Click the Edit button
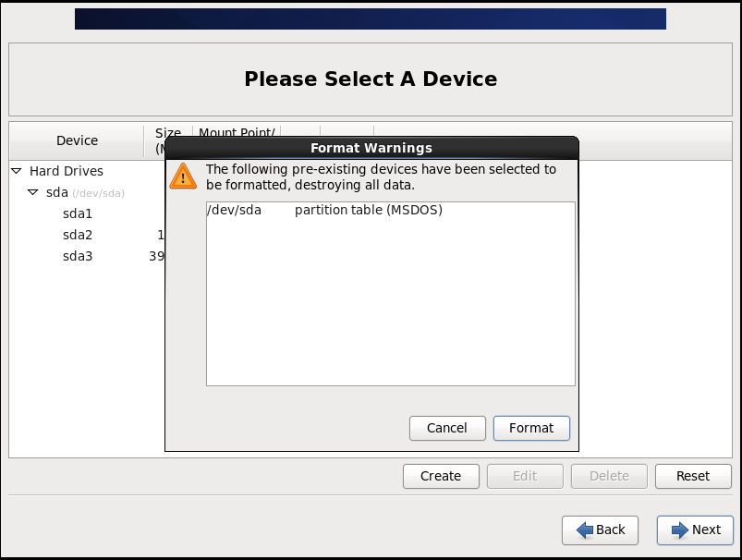Image resolution: width=742 pixels, height=560 pixels. 525,476
